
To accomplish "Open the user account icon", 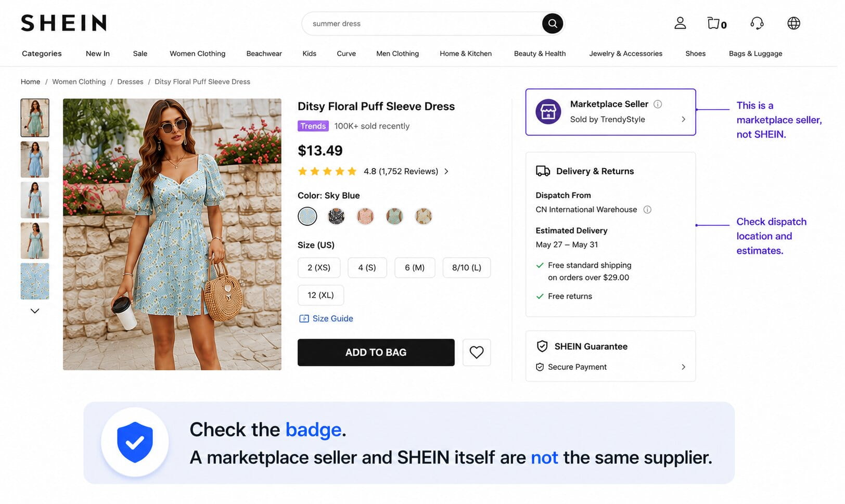I will point(680,23).
